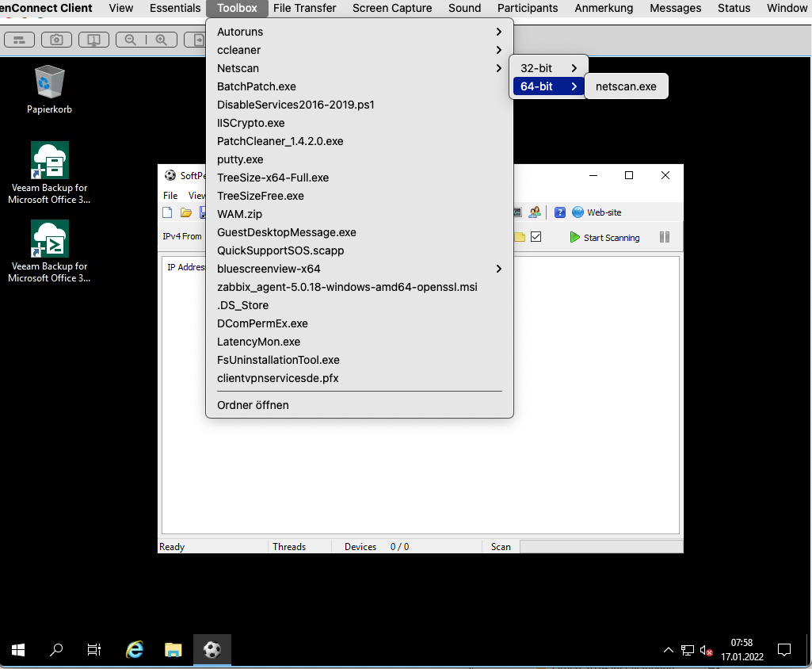Zoom in with the plus magnifier
Viewport: 812px width, 669px height.
pos(162,40)
